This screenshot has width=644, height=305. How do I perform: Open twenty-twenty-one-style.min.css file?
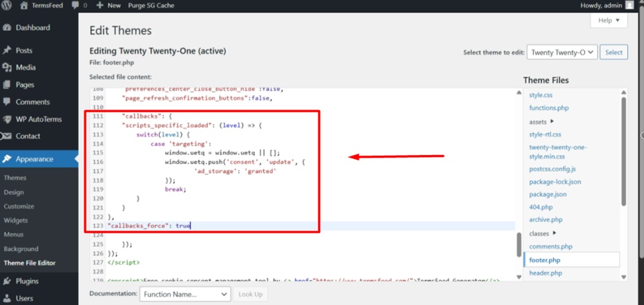(x=558, y=152)
